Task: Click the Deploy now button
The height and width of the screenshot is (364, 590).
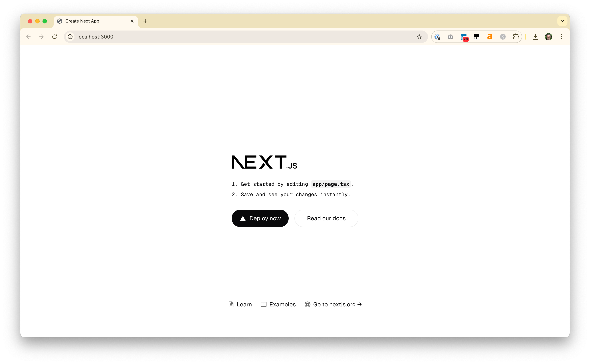Action: click(x=260, y=218)
